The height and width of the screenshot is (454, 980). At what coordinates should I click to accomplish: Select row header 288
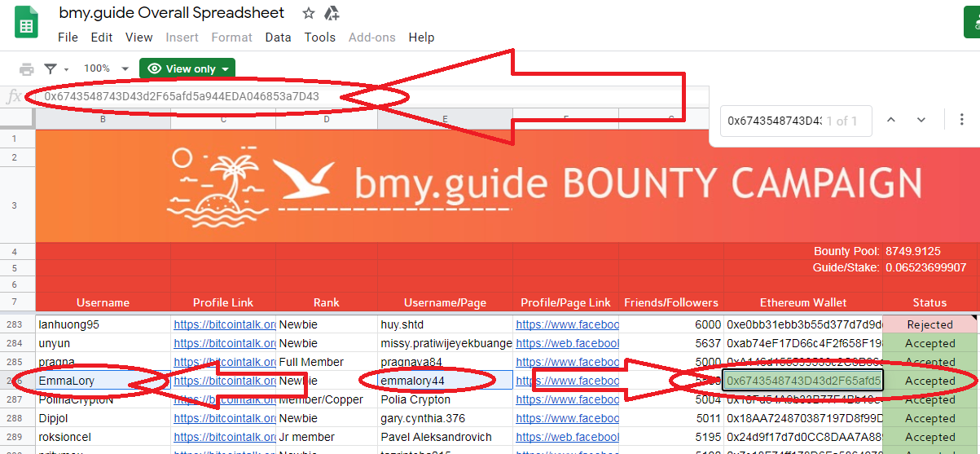(17, 418)
